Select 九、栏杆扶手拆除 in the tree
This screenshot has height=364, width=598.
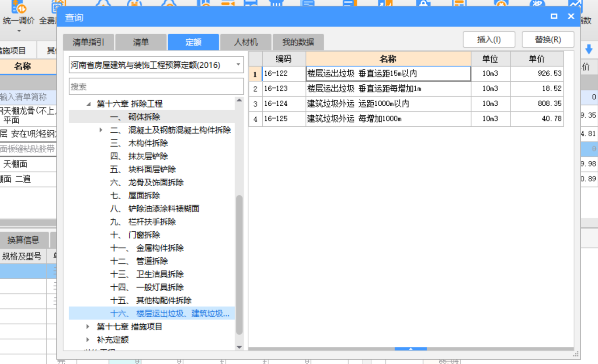coord(143,222)
